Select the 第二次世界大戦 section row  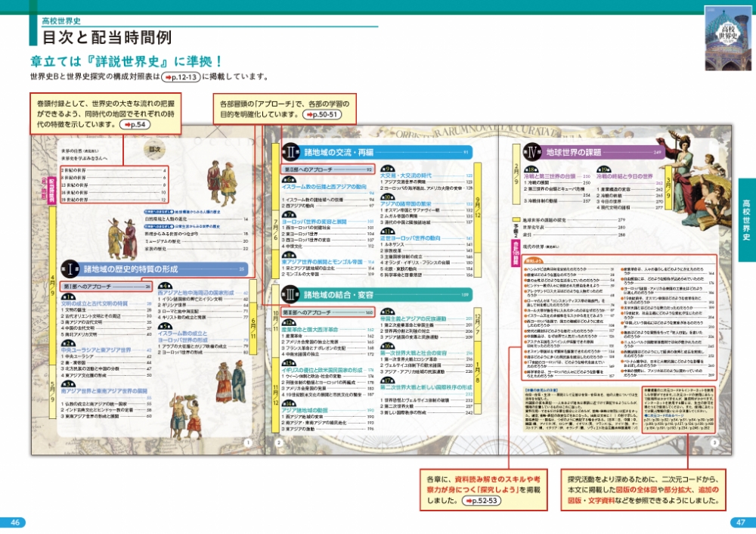tap(426, 406)
